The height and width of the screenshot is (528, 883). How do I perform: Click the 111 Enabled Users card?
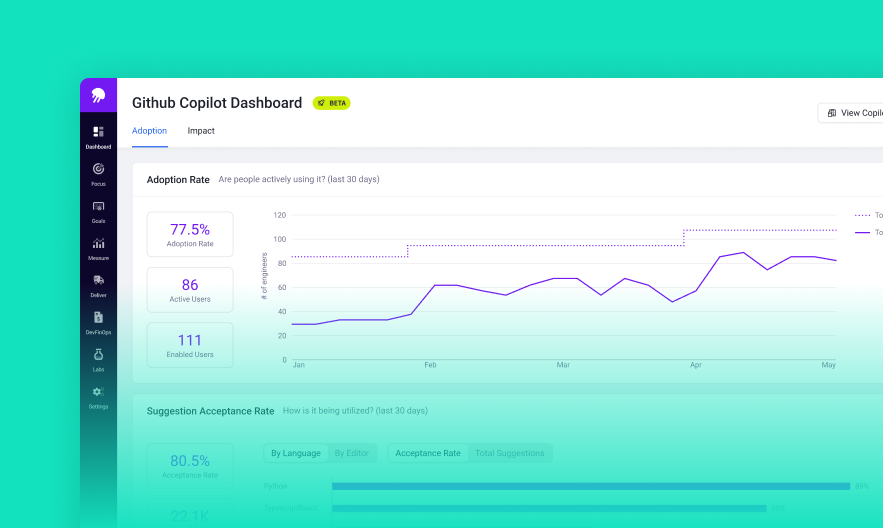(190, 345)
